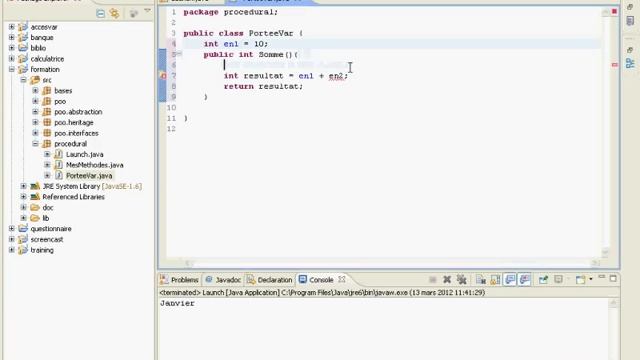
Task: Collapse all in Package Explorer
Action: pos(100,13)
